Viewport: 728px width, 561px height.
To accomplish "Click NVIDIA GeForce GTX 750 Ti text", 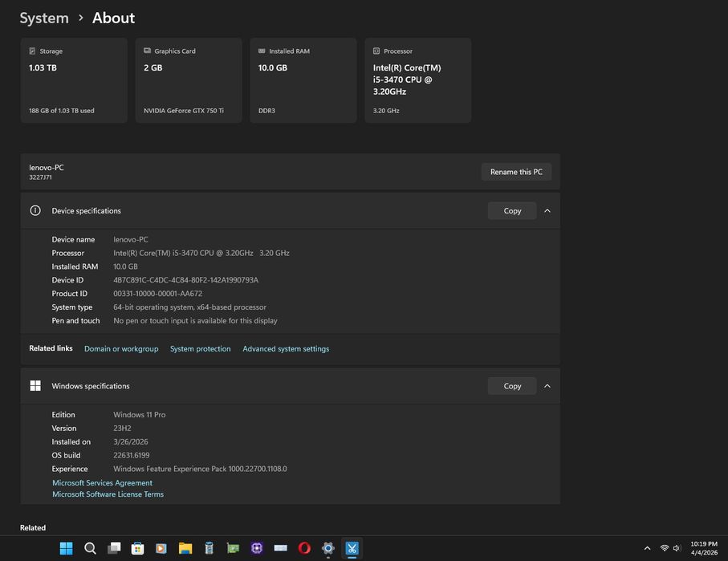I will 183,111.
